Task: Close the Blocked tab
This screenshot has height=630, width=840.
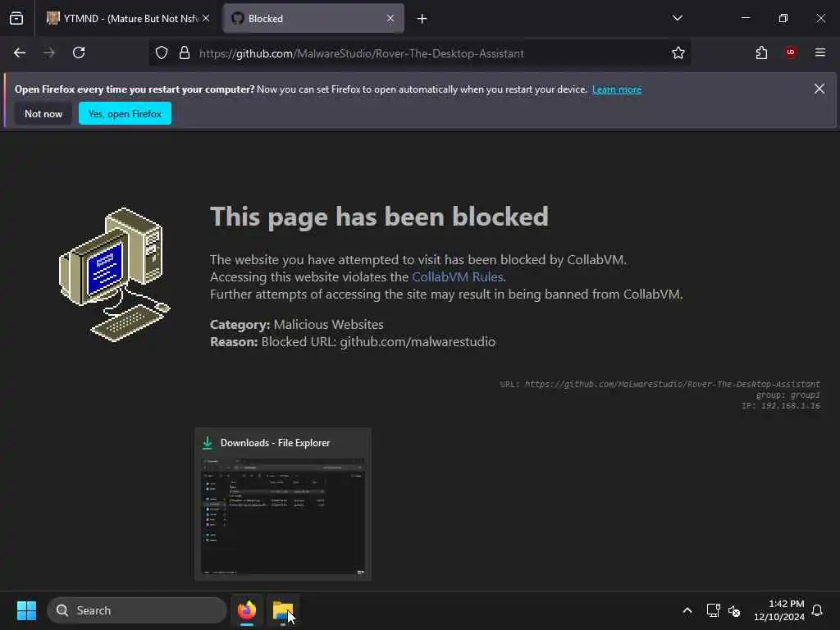Action: tap(390, 18)
